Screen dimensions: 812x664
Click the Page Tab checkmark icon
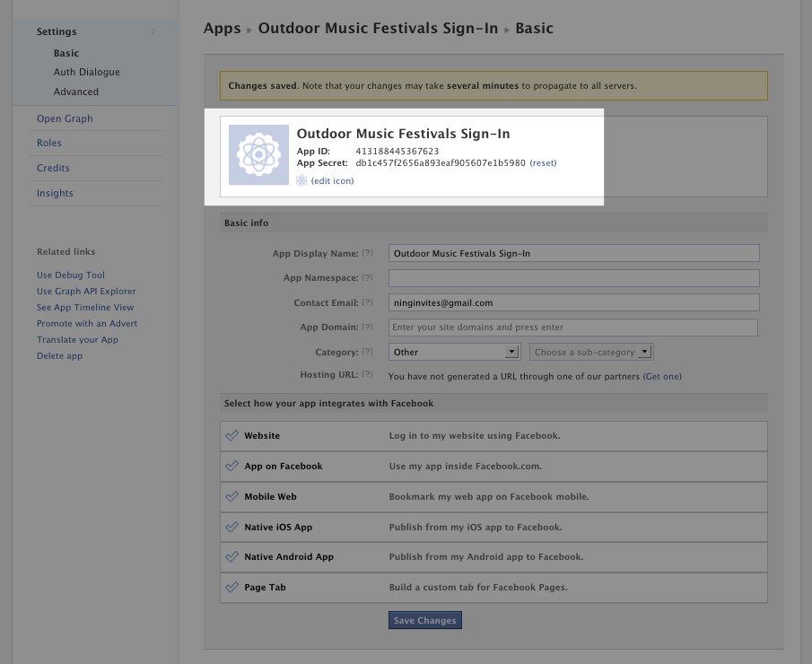tap(232, 588)
